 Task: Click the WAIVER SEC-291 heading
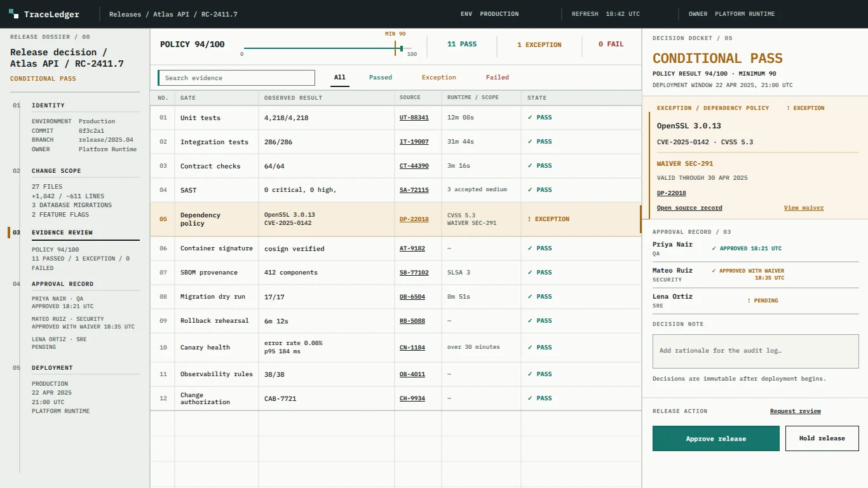coord(685,163)
